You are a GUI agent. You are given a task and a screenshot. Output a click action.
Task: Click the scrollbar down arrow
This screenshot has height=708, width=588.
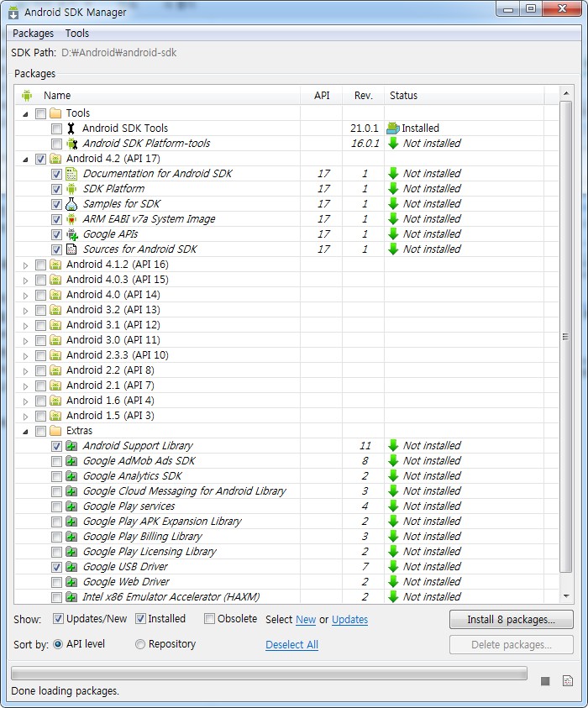tap(566, 596)
